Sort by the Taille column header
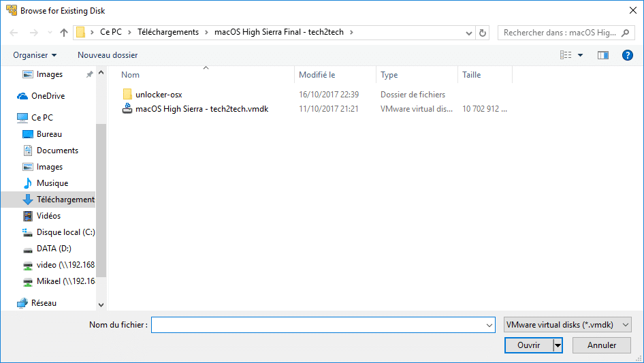This screenshot has height=363, width=644. 471,75
